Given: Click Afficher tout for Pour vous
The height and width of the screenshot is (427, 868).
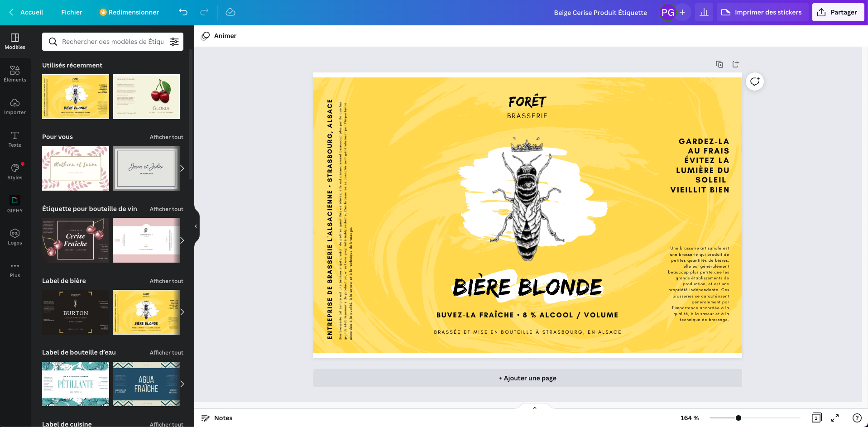Looking at the screenshot, I should point(167,137).
